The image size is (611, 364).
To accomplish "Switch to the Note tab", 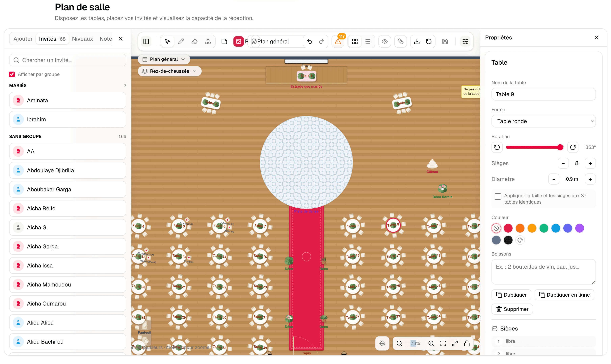I will [106, 39].
